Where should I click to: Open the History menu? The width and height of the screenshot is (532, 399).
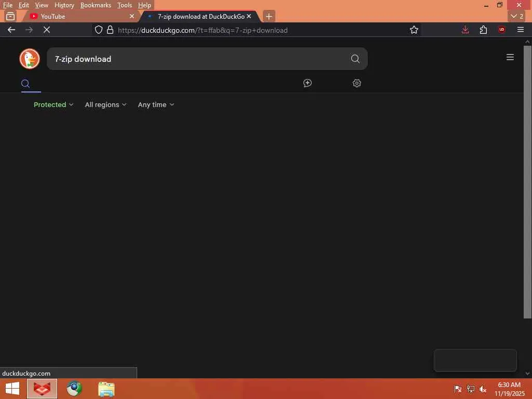[64, 5]
